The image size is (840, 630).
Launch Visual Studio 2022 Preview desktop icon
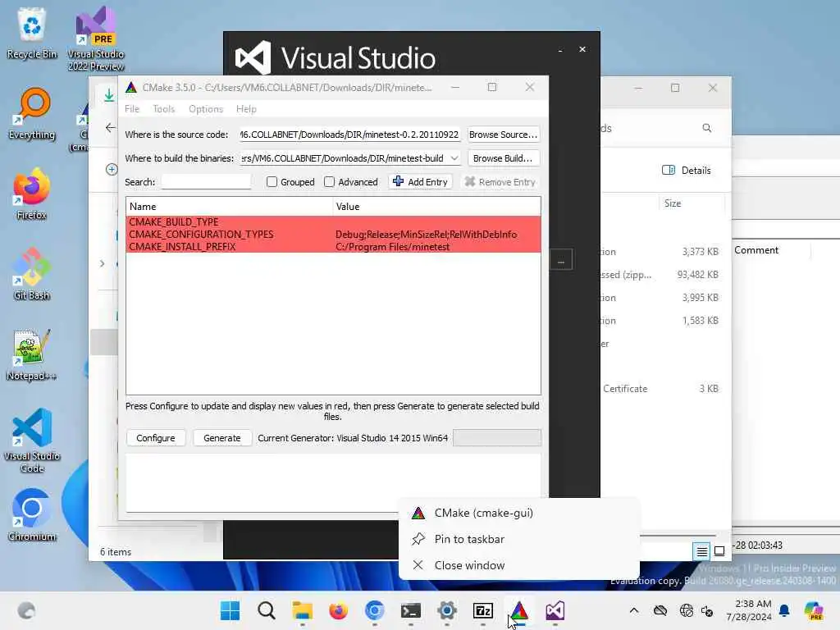(96, 39)
